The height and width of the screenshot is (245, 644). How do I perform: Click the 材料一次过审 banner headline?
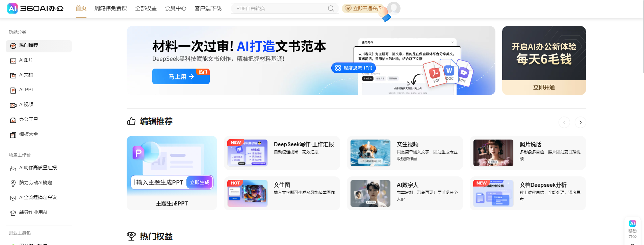(x=239, y=46)
